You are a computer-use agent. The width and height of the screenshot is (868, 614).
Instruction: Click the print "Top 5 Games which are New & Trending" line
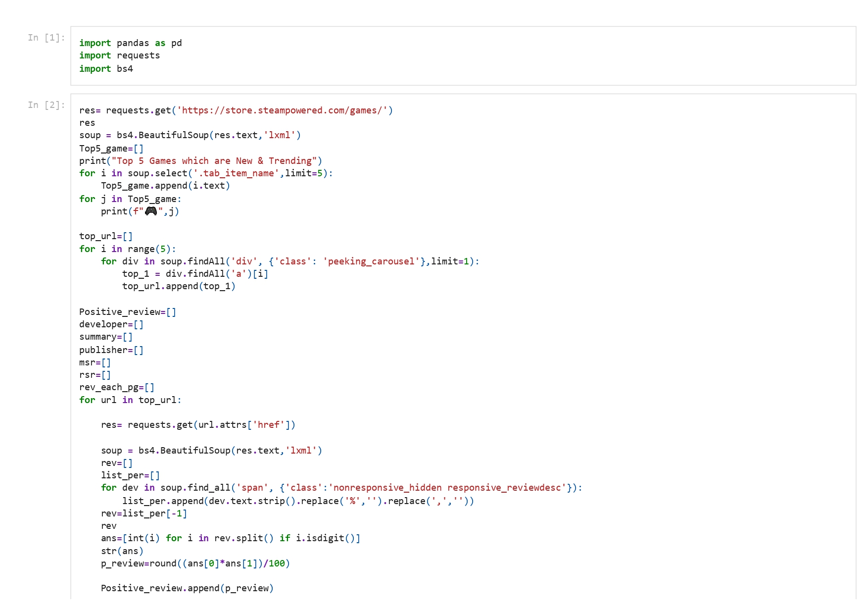coord(201,160)
